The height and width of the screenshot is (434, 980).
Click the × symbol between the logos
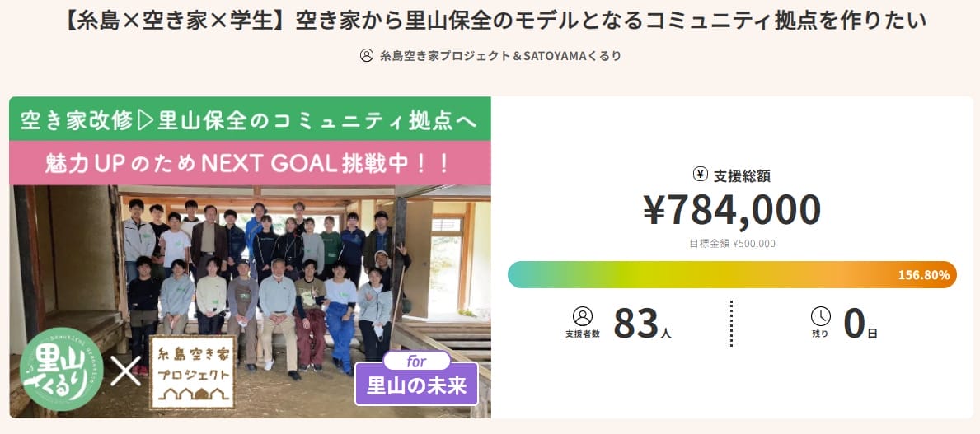126,372
